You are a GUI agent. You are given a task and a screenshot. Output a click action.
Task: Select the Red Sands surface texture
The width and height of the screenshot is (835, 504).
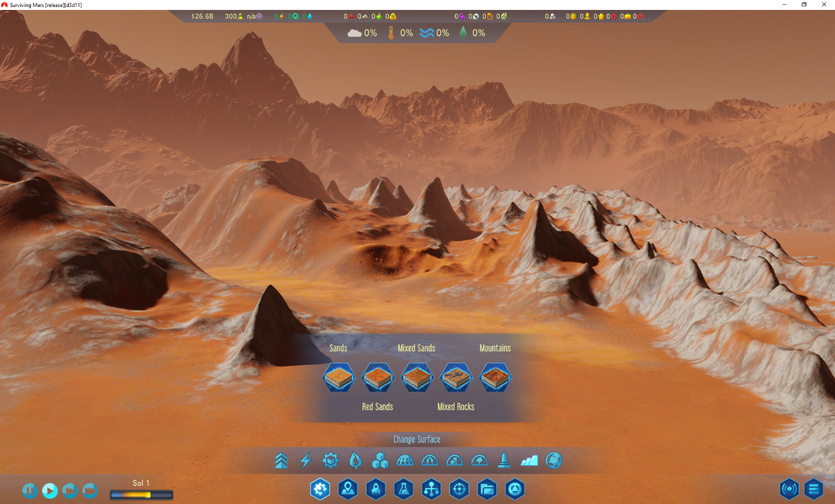pos(378,377)
